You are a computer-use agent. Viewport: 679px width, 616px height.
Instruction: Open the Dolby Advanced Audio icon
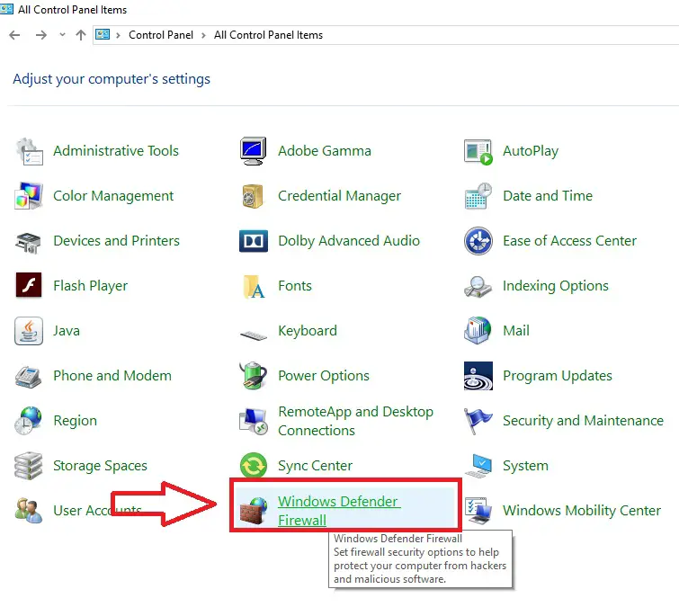[254, 241]
